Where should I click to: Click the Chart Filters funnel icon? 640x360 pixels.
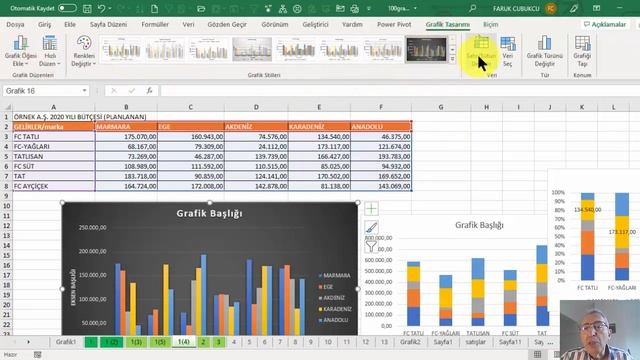371,246
